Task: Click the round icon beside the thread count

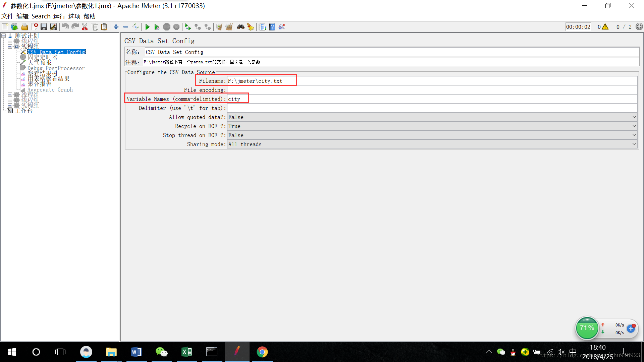Action: click(x=639, y=26)
